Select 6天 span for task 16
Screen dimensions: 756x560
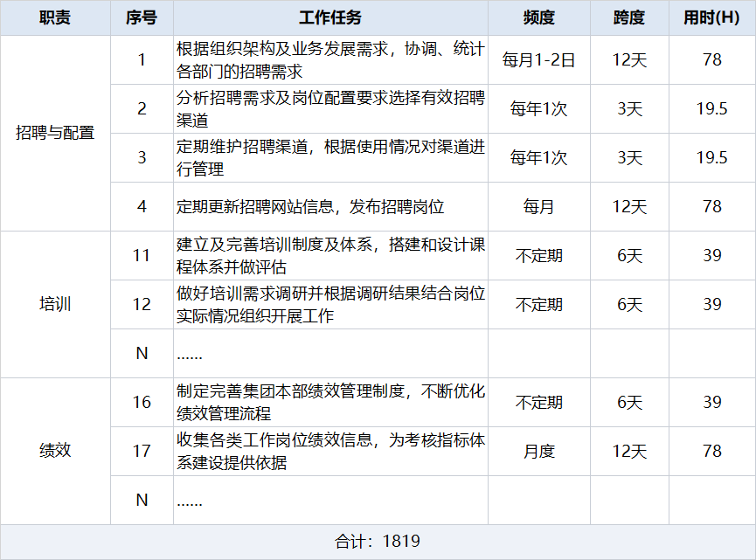coord(629,403)
